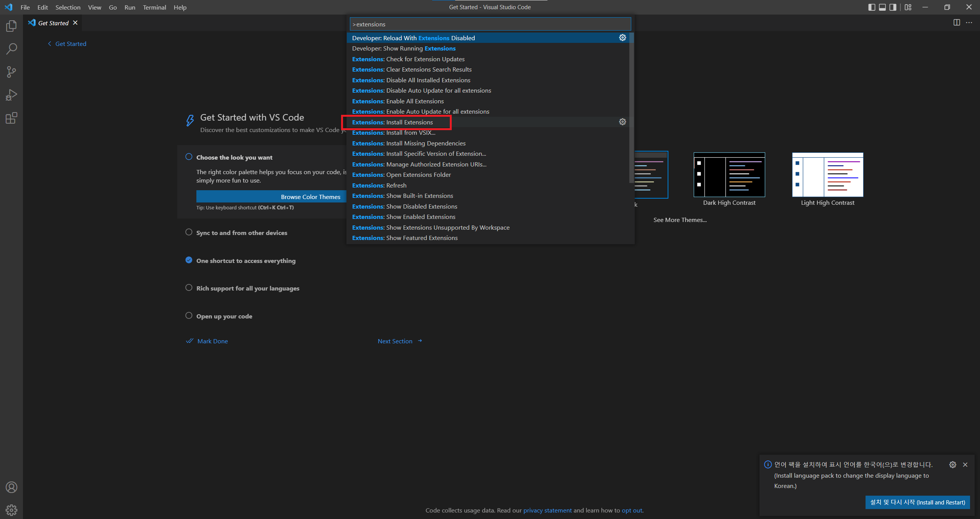Open Accounts icon in activity bar

coord(11,487)
